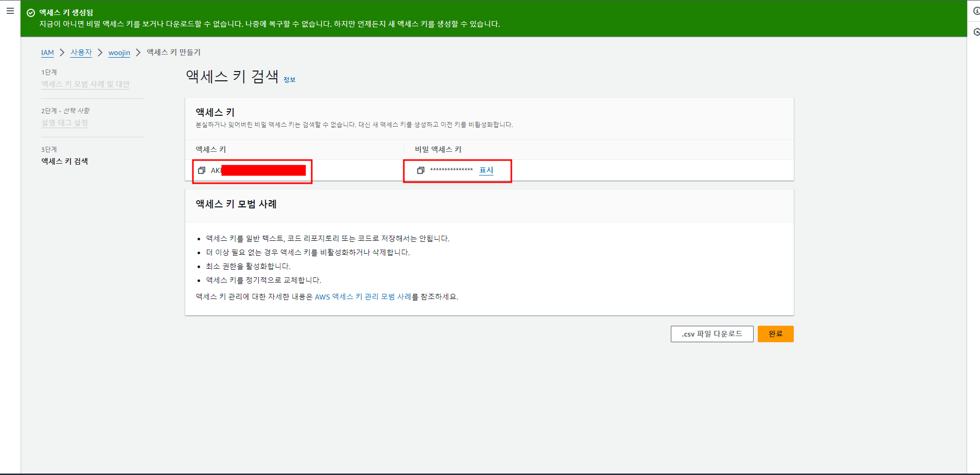Open the woojin user page from breadcrumb

click(x=119, y=52)
